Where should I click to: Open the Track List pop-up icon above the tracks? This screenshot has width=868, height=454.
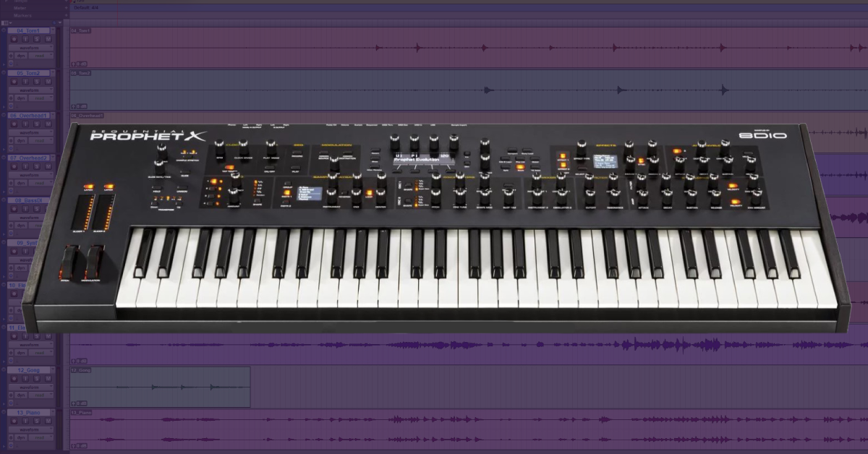point(7,23)
